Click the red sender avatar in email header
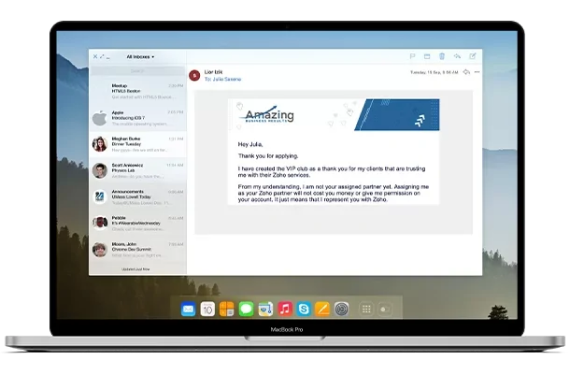The height and width of the screenshot is (378, 570). pos(194,75)
